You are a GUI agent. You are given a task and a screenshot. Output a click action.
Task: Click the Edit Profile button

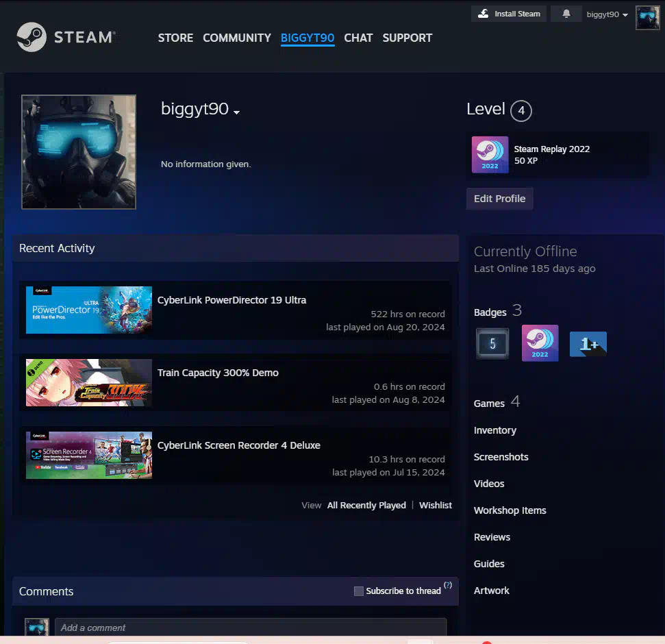pos(499,199)
